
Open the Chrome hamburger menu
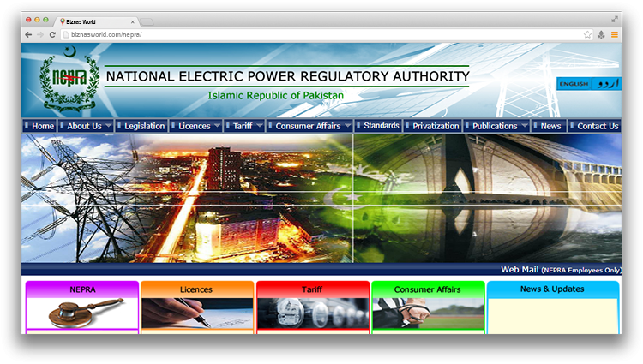(615, 35)
